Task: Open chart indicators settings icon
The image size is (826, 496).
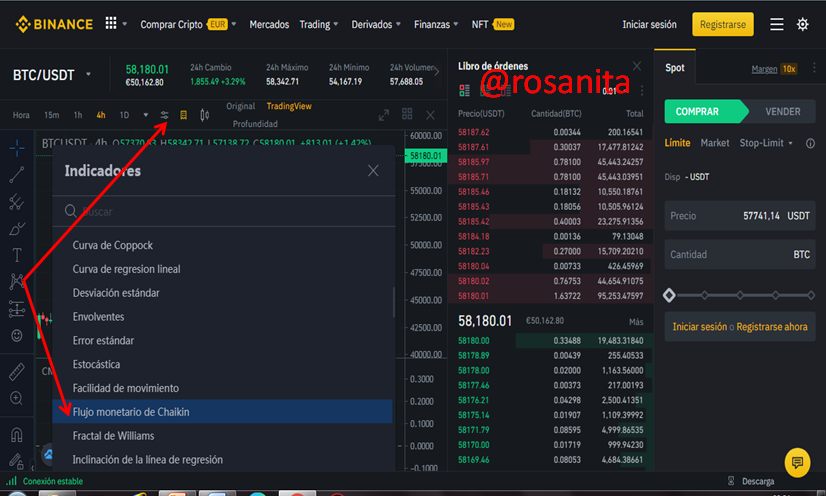Action: pos(164,115)
